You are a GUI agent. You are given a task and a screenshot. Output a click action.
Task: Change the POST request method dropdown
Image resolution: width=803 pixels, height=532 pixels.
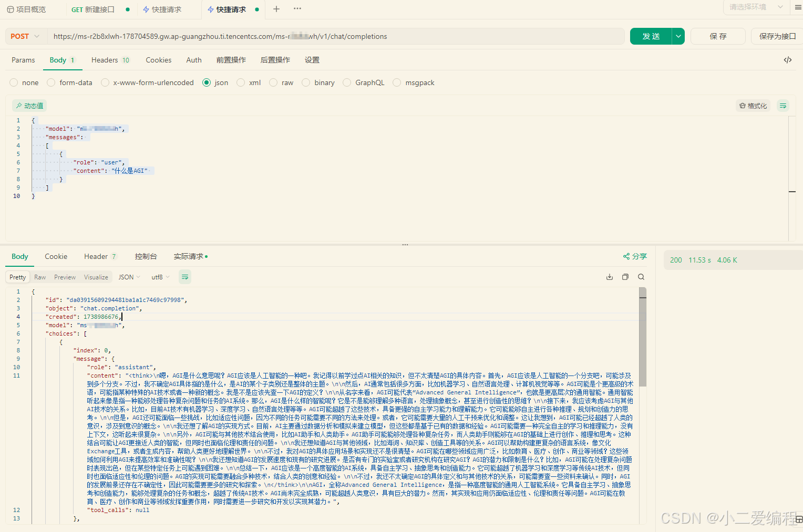coord(25,36)
